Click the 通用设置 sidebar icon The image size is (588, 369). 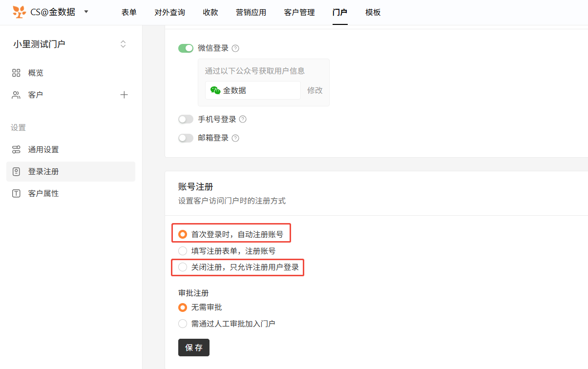[x=16, y=150]
